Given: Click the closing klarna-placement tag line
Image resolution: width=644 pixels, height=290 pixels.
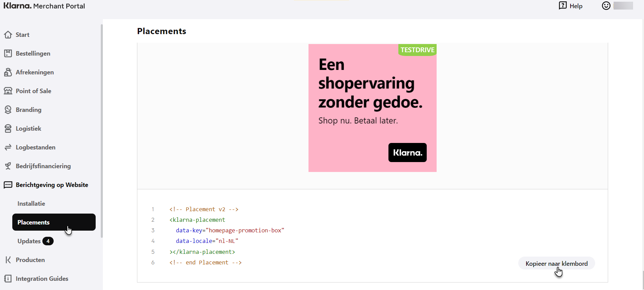Looking at the screenshot, I should (202, 252).
